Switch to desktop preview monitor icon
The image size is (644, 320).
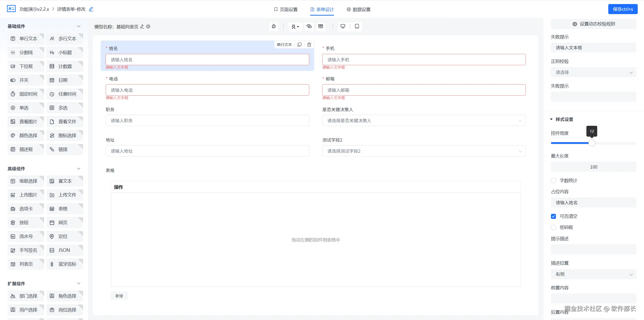pos(343,26)
